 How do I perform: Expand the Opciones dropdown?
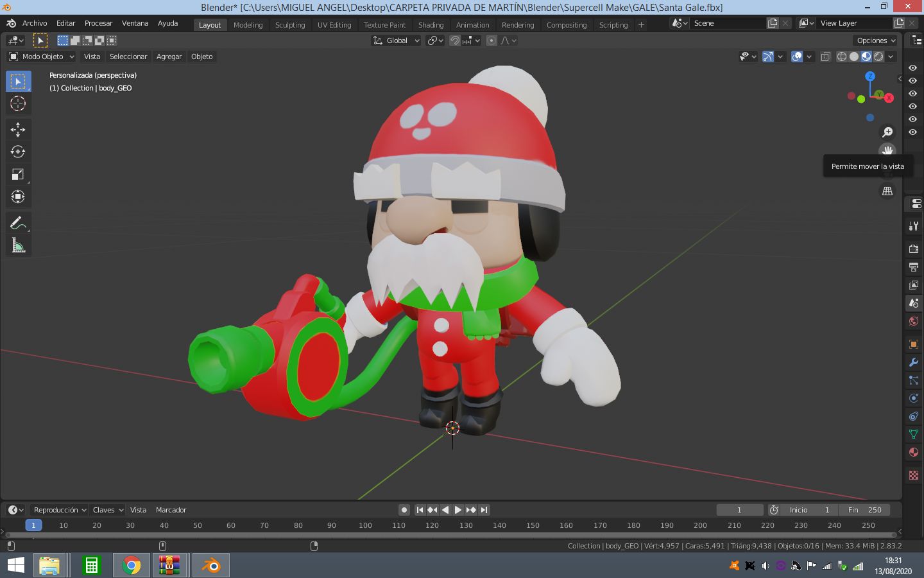[876, 40]
